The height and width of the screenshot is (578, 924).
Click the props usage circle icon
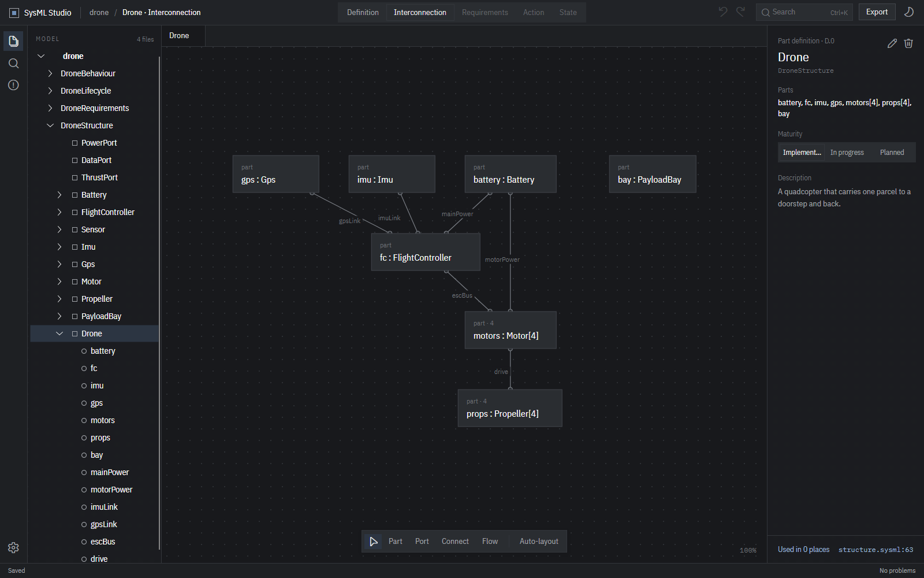click(x=84, y=438)
